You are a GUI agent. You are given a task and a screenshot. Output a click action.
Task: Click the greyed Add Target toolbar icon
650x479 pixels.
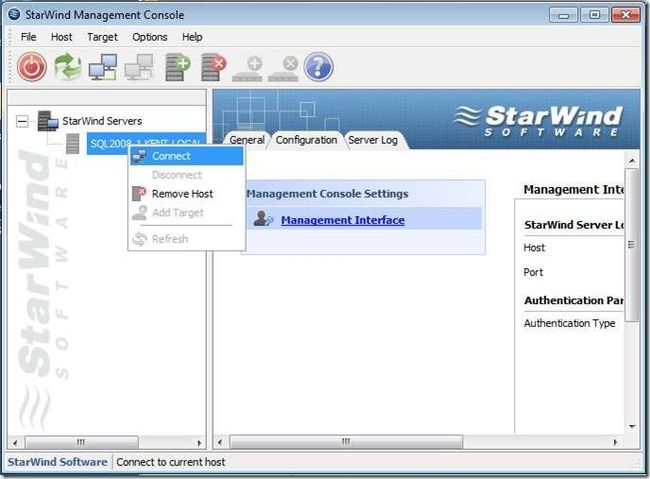point(247,69)
